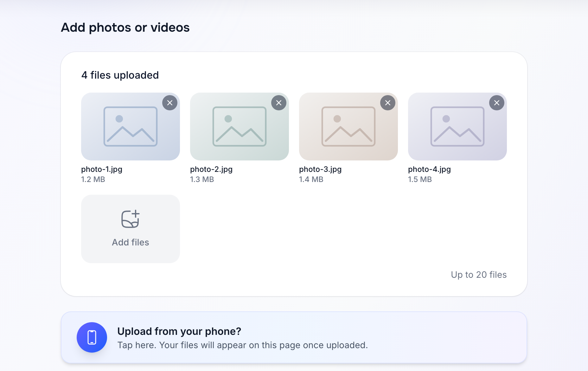The height and width of the screenshot is (371, 588).
Task: Open the photo-1.jpg thumbnail preview
Action: tap(131, 127)
